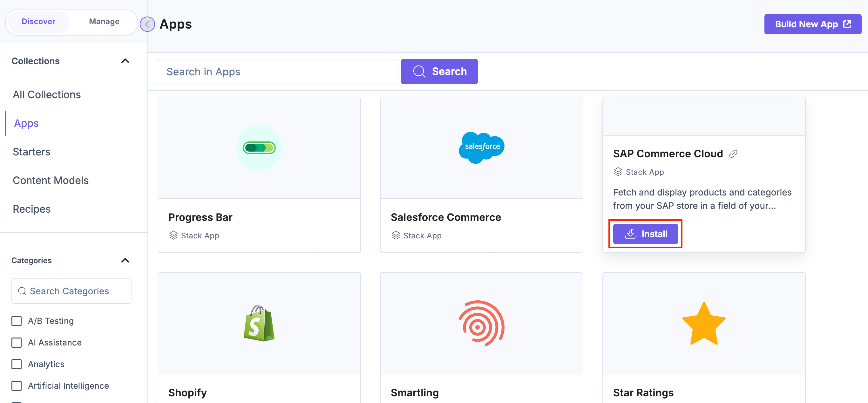Check the Analytics category box
The width and height of the screenshot is (868, 403).
click(17, 364)
